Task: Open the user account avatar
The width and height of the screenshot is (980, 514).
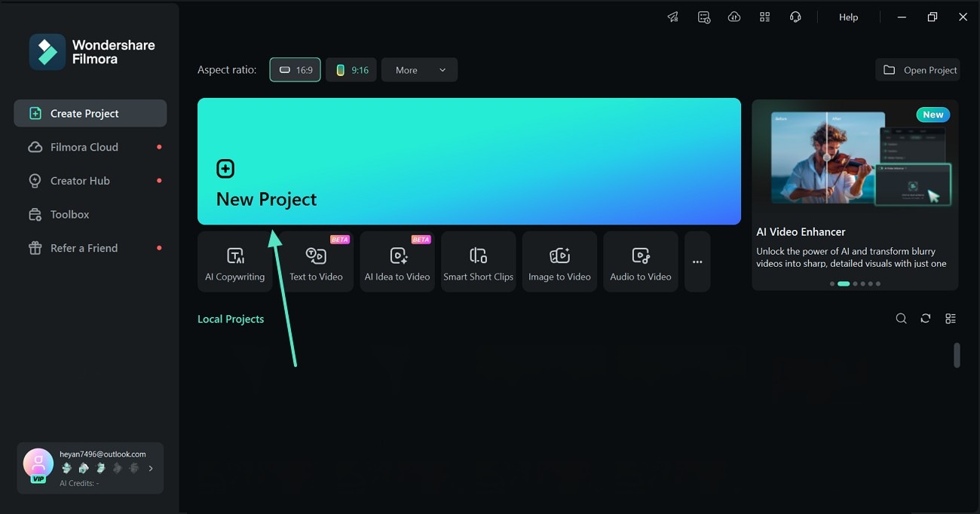Action: pyautogui.click(x=38, y=464)
